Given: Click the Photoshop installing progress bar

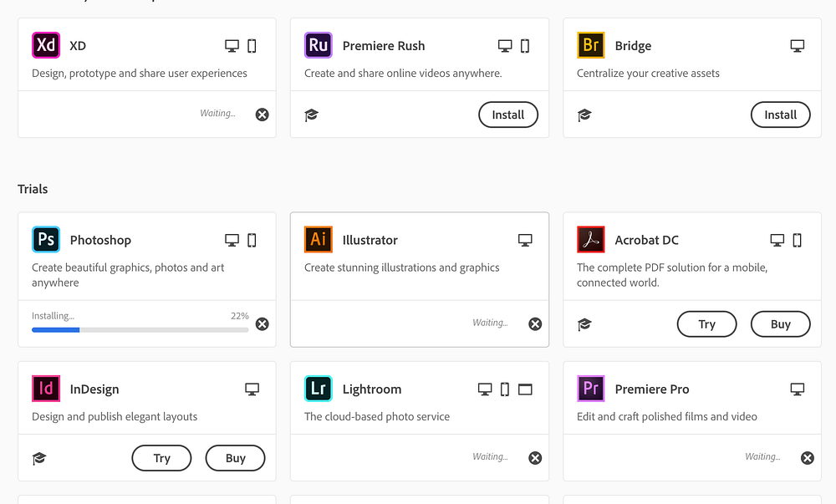Looking at the screenshot, I should 140,330.
